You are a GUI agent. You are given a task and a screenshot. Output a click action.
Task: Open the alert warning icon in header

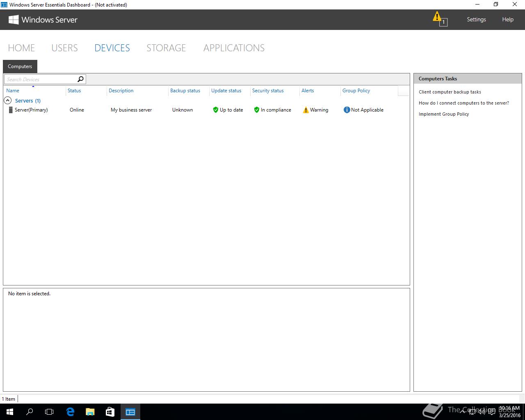coord(440,18)
